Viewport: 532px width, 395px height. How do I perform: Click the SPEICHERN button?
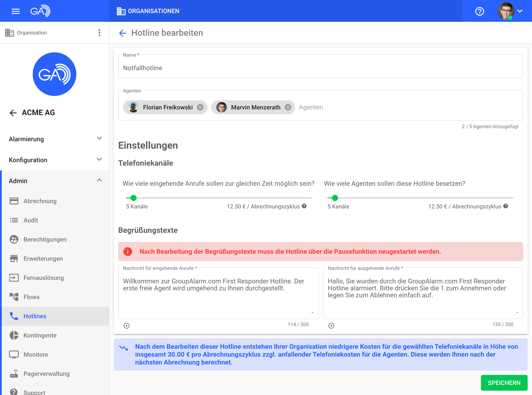[504, 383]
